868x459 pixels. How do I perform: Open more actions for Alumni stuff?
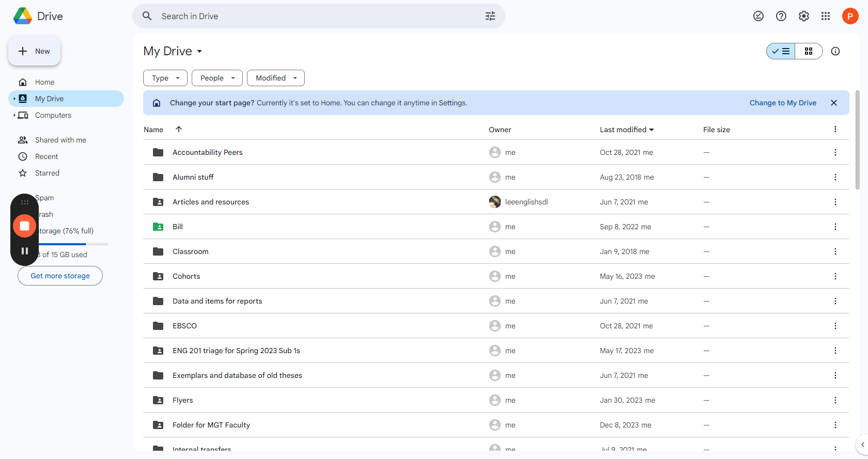(835, 177)
